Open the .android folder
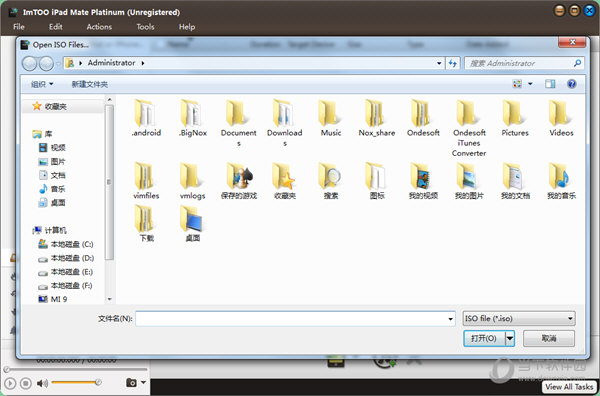This screenshot has height=396, width=600. (146, 118)
